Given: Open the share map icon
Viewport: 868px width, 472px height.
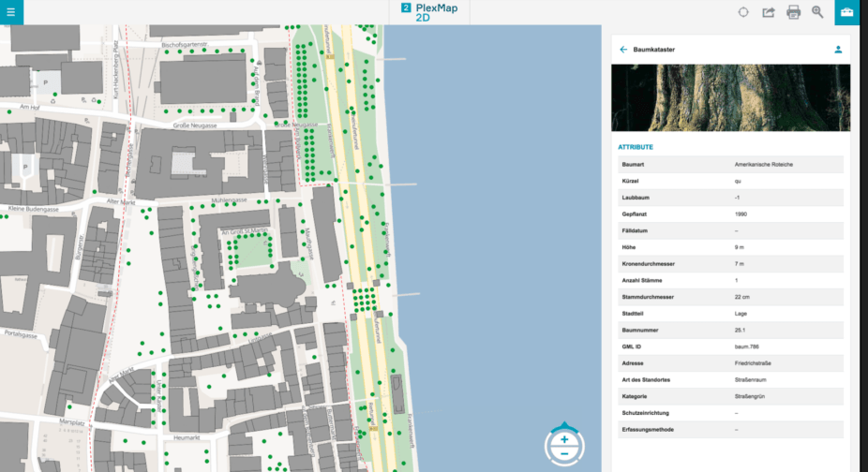Looking at the screenshot, I should click(769, 12).
